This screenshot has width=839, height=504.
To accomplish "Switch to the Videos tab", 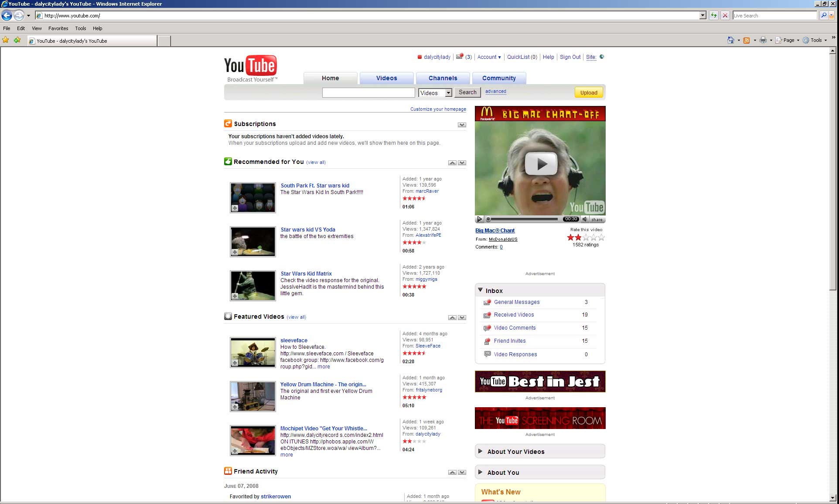I will (x=386, y=78).
